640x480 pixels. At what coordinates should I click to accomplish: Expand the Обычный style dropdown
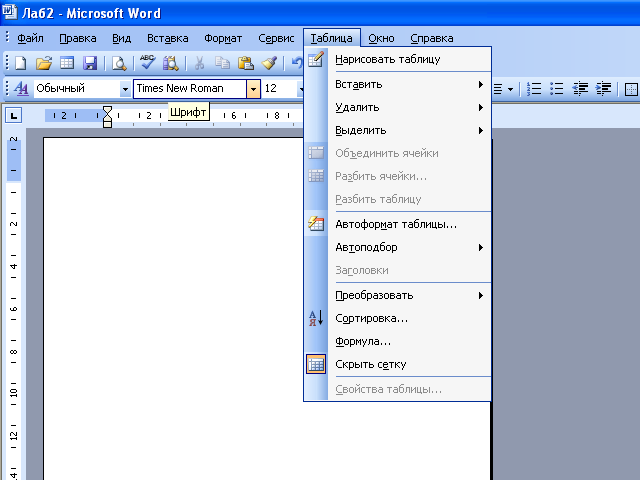125,89
